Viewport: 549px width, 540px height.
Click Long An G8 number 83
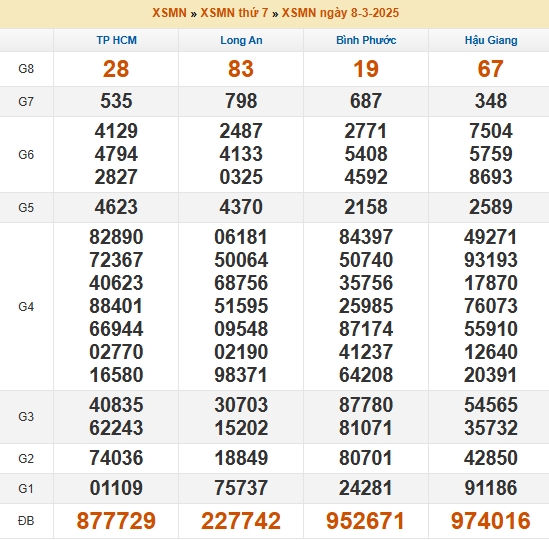click(x=241, y=69)
